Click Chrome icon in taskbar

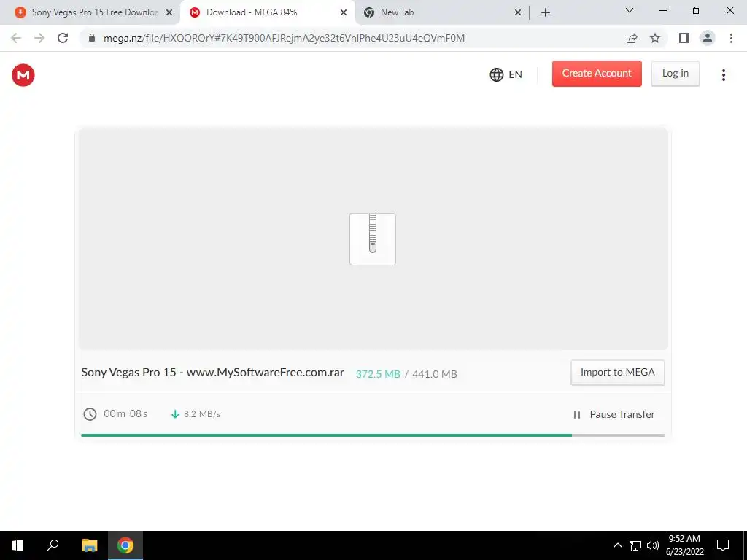pyautogui.click(x=125, y=545)
